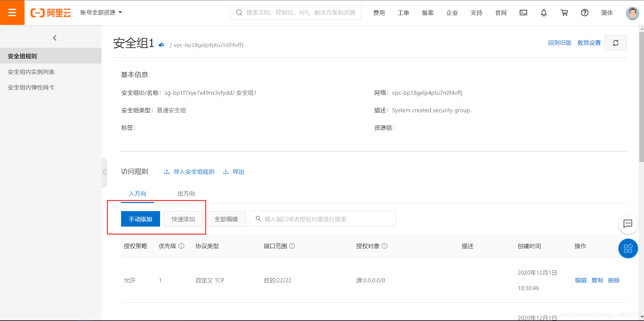Go back using the sidebar left chevron
Image resolution: width=644 pixels, height=321 pixels.
[x=54, y=38]
